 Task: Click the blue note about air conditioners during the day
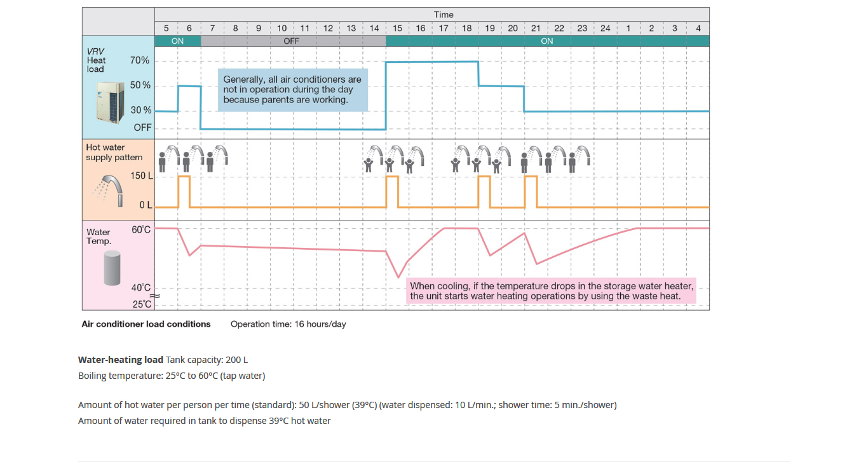tap(292, 90)
